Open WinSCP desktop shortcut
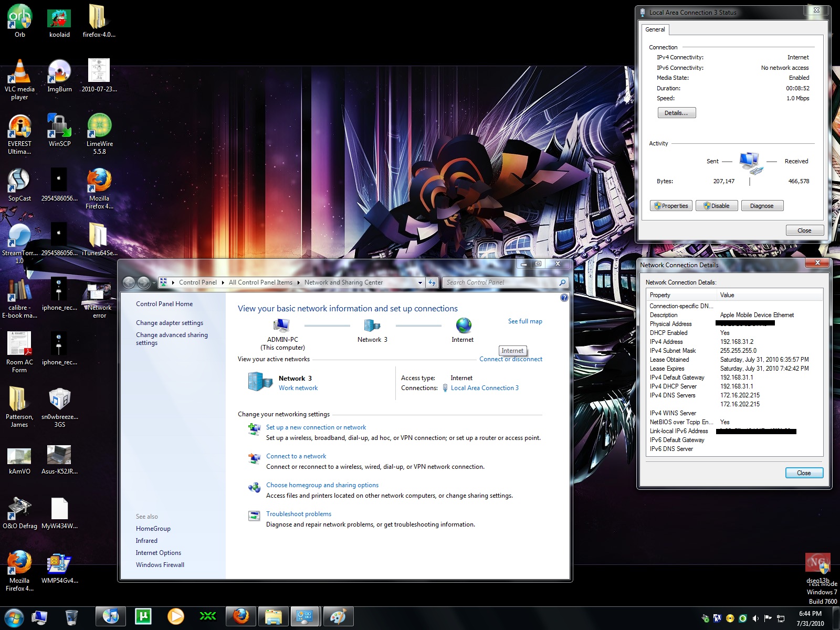 pos(59,127)
